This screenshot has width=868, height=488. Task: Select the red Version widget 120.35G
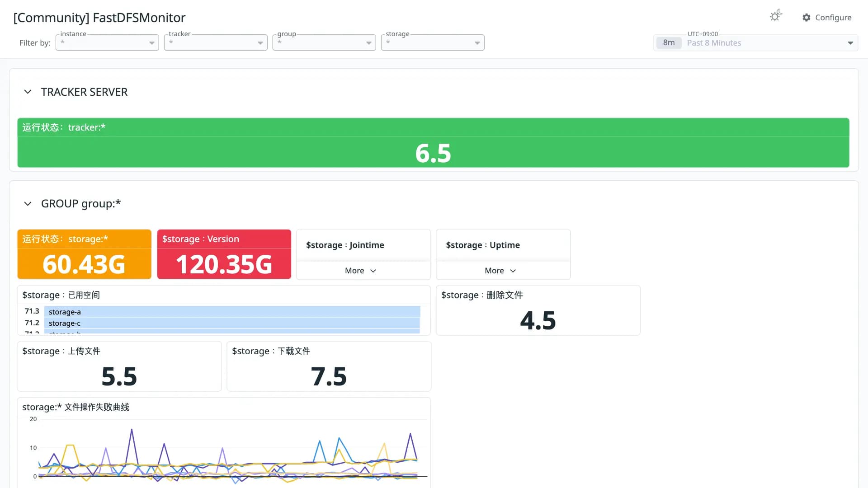(x=224, y=254)
